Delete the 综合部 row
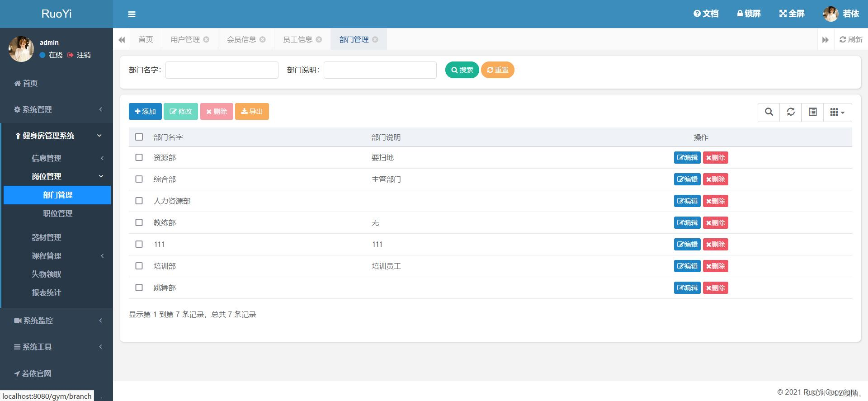 click(716, 179)
